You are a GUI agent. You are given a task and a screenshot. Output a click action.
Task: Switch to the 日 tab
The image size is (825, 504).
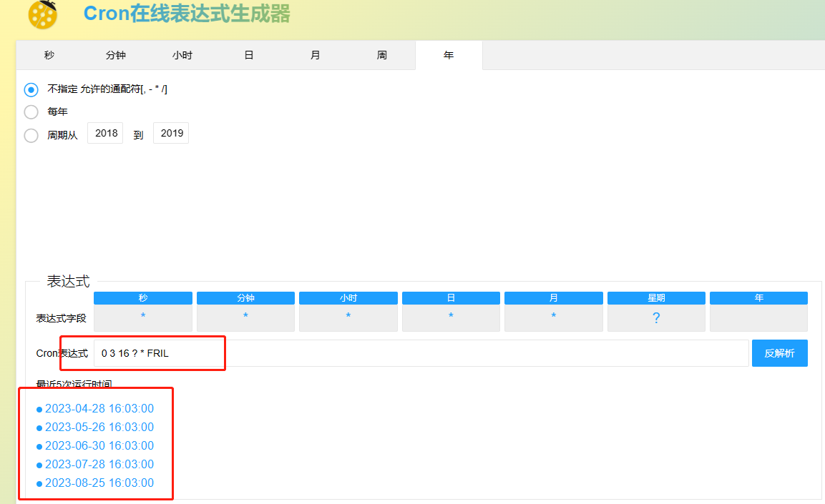[248, 55]
